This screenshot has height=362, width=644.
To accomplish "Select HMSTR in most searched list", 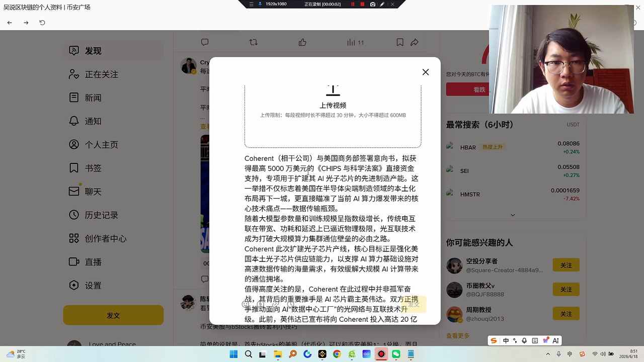I will (x=513, y=195).
